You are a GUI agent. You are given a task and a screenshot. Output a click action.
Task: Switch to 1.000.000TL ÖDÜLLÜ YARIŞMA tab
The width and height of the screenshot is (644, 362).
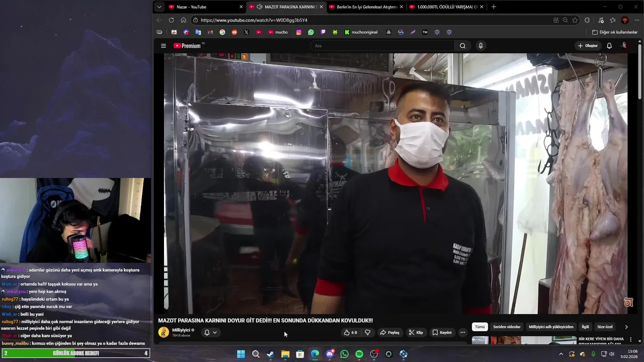coord(447,7)
